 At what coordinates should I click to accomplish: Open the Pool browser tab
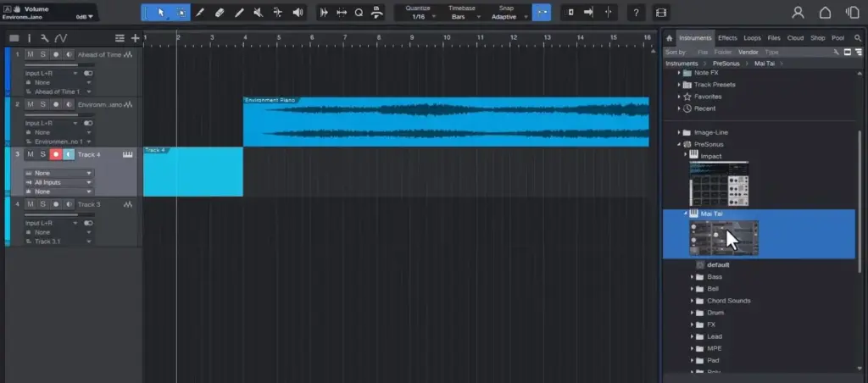[838, 38]
